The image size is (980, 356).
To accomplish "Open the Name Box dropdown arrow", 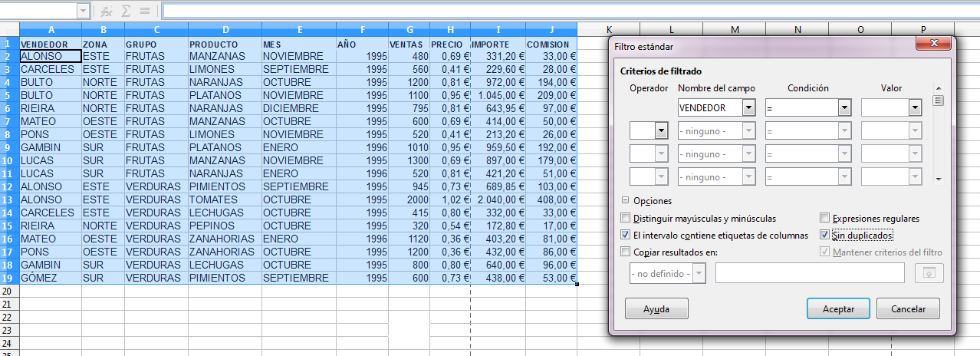I will click(x=83, y=11).
